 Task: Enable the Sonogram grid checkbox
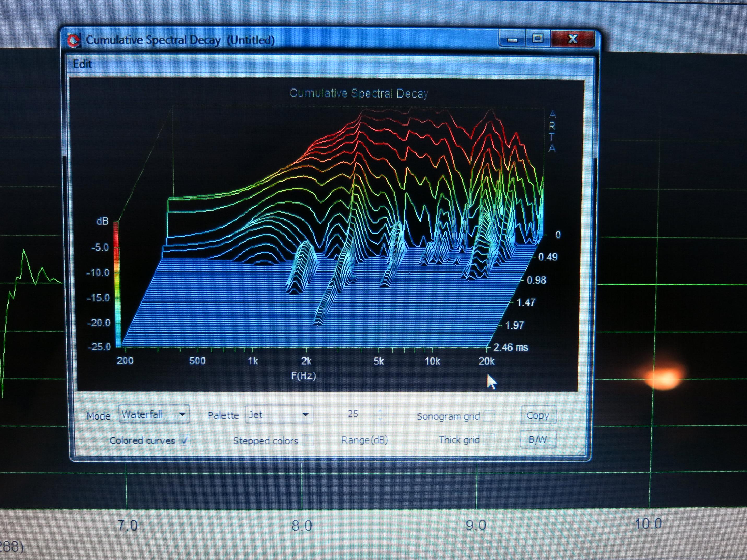490,416
